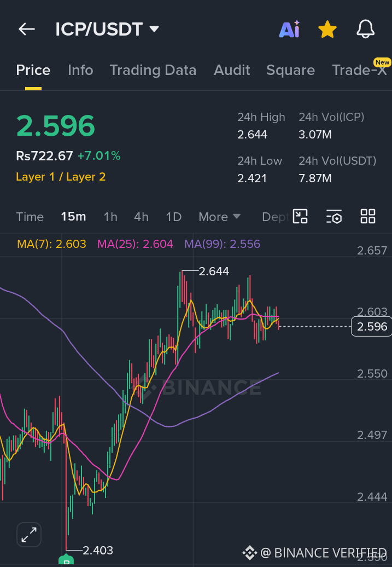Switch to the Square tab
This screenshot has height=567, width=392.
click(290, 70)
